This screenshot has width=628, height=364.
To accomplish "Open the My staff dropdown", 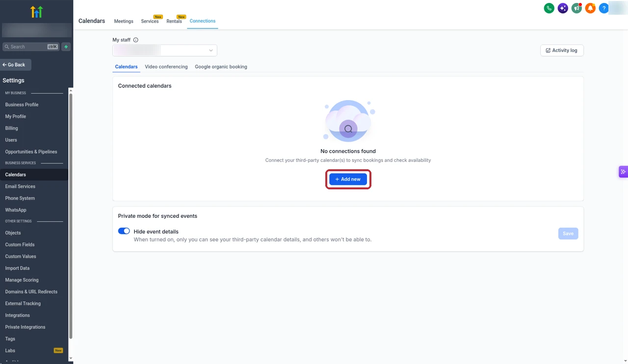I will [x=165, y=50].
